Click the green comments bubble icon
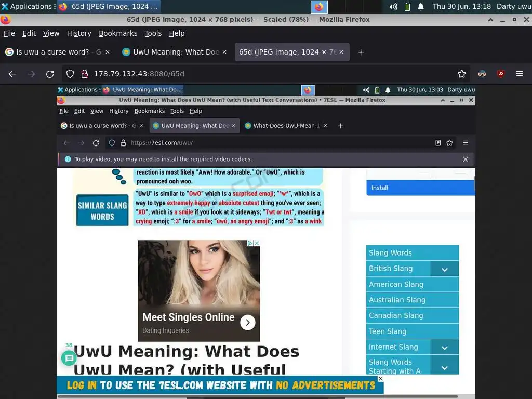This screenshot has width=532, height=399. [69, 358]
